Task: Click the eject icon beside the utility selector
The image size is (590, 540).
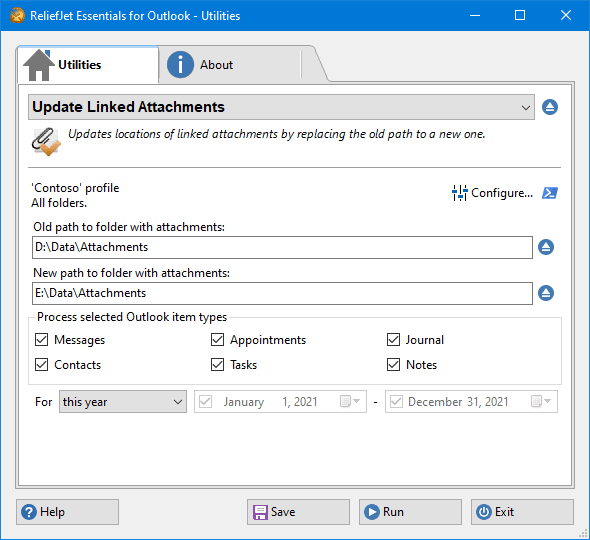Action: 550,107
